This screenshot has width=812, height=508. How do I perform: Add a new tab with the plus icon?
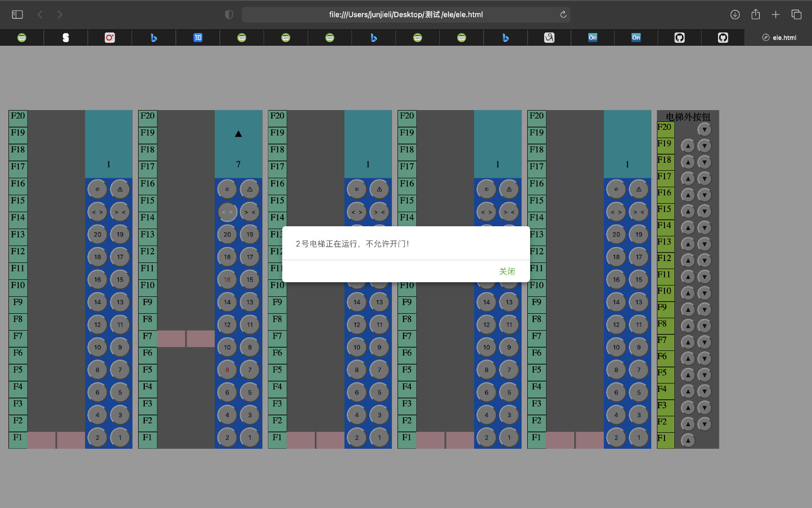coord(776,15)
